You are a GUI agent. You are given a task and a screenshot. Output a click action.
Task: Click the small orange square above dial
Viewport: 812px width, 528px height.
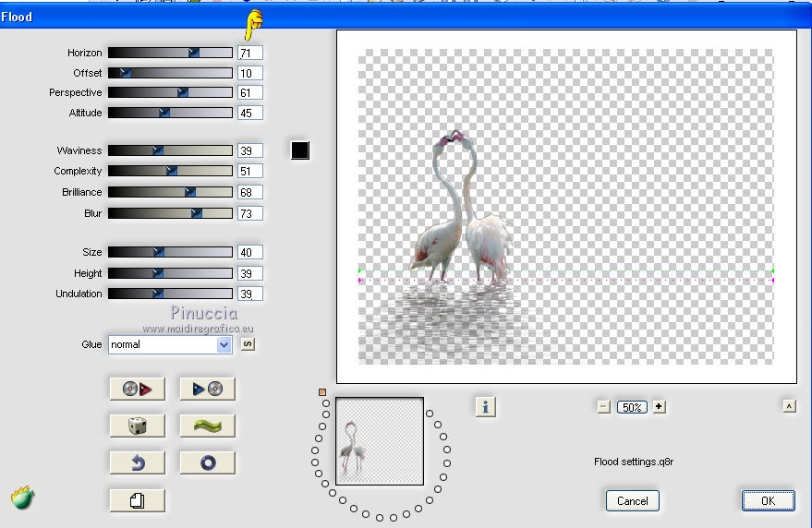point(322,392)
